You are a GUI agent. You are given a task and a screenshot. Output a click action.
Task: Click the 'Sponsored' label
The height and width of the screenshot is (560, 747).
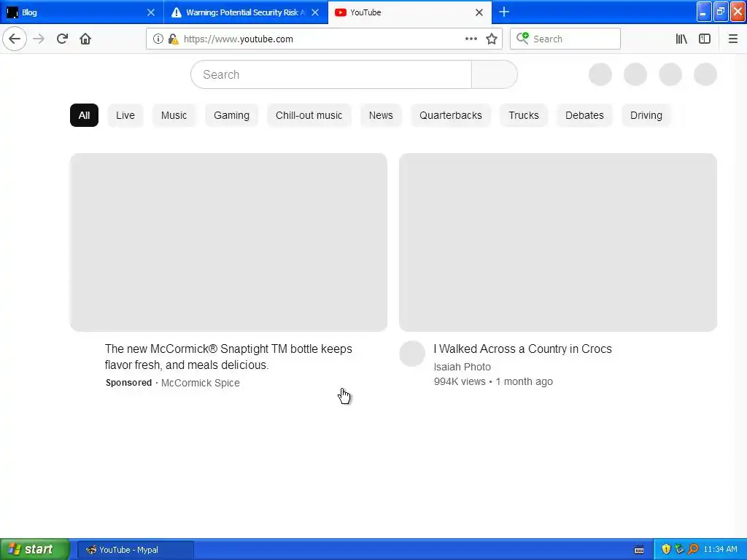(x=128, y=382)
